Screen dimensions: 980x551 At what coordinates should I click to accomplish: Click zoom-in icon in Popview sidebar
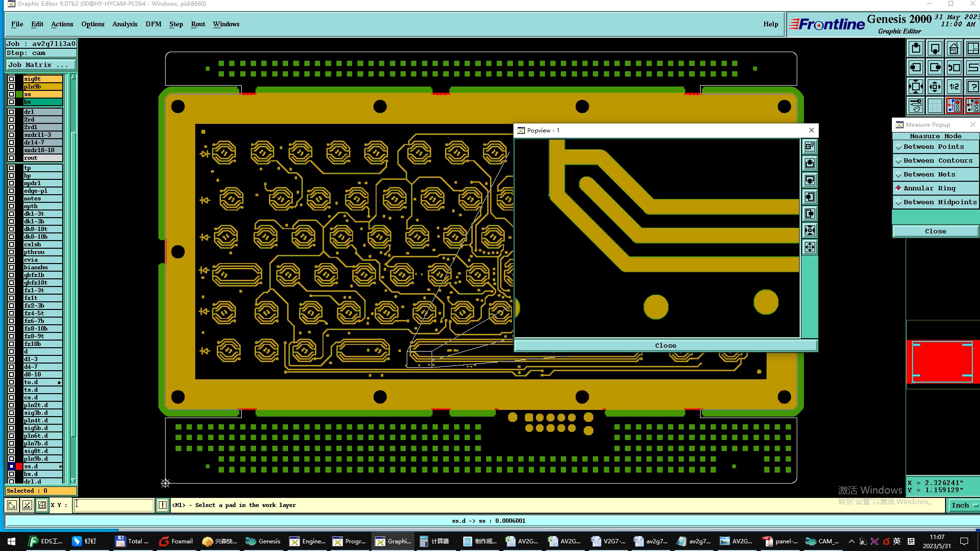[x=810, y=231]
